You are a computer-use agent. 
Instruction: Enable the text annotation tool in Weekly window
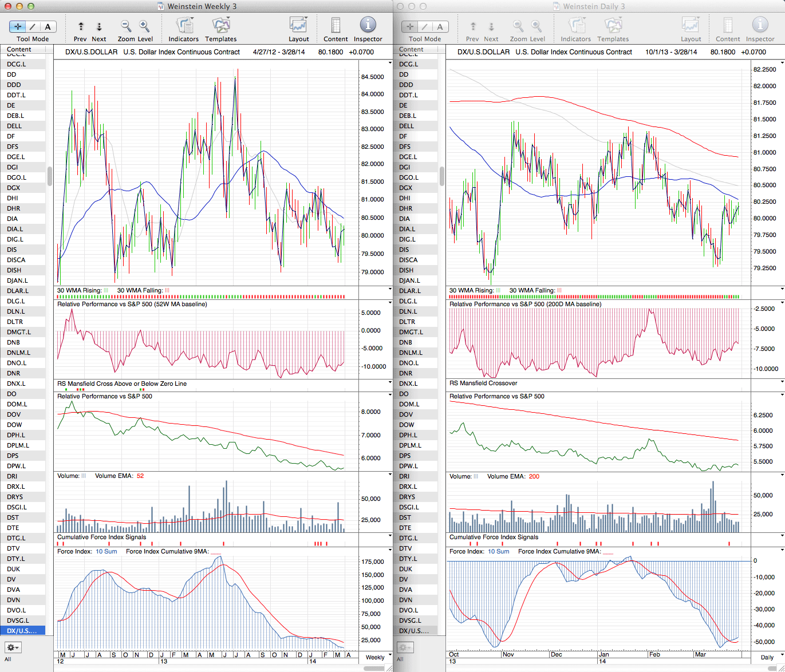point(48,27)
